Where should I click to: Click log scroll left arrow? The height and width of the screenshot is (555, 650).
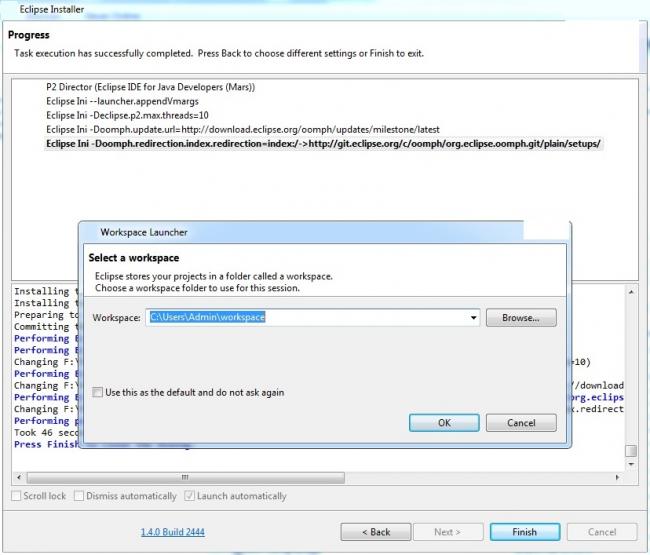tap(19, 477)
